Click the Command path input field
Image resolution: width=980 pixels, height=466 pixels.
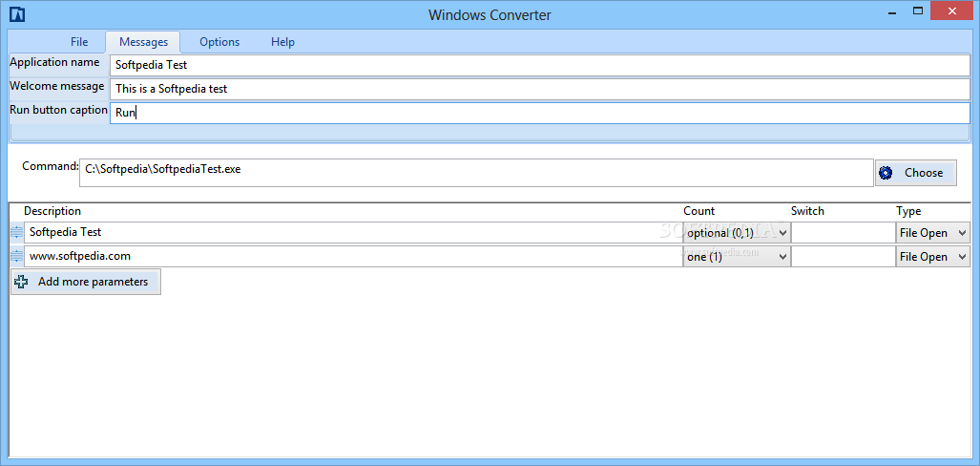(476, 173)
